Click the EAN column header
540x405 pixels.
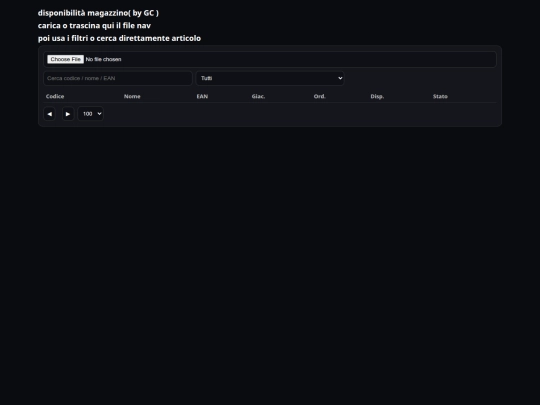click(202, 96)
